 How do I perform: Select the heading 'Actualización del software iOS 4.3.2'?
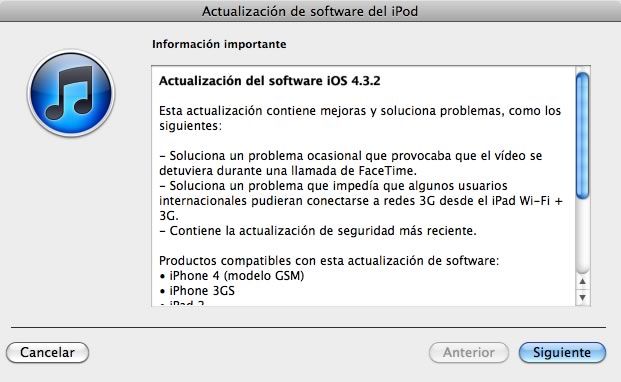(x=270, y=81)
